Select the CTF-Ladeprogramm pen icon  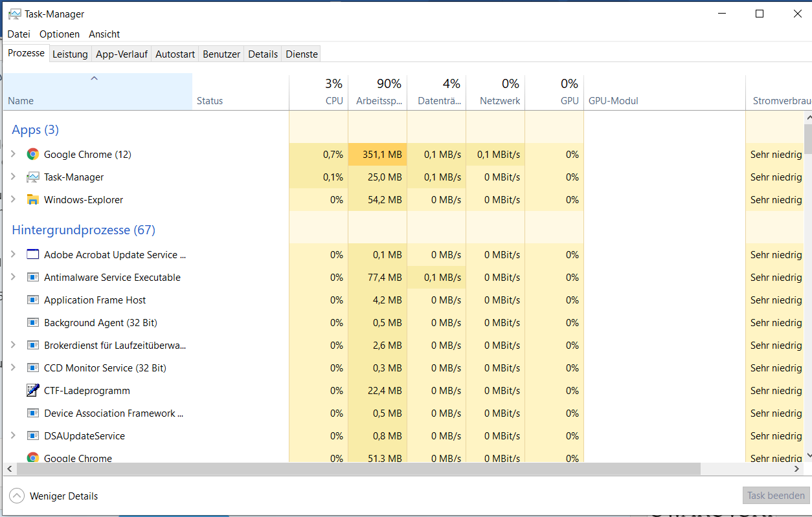32,390
